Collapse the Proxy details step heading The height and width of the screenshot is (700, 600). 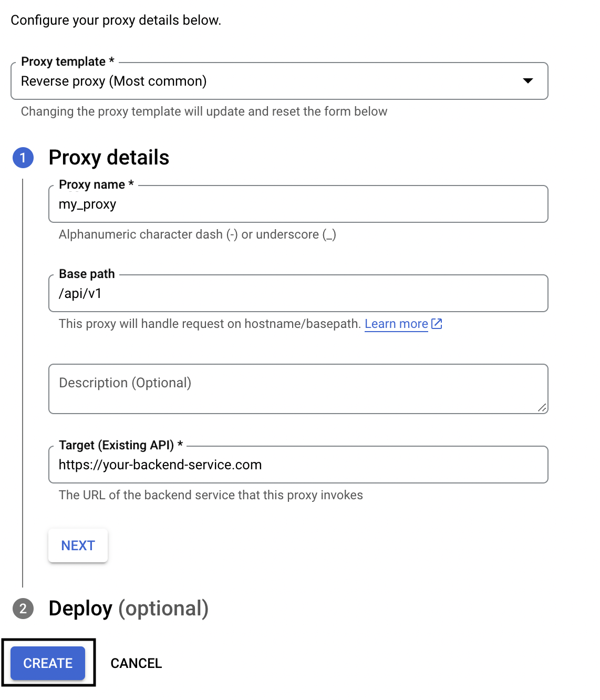click(109, 158)
